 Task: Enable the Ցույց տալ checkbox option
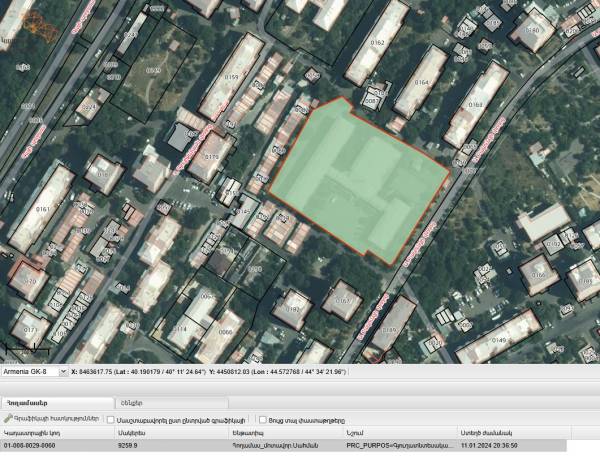pyautogui.click(x=263, y=419)
